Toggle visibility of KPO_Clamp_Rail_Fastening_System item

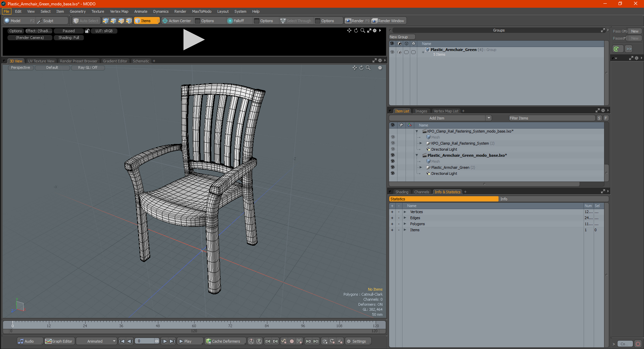coord(392,143)
